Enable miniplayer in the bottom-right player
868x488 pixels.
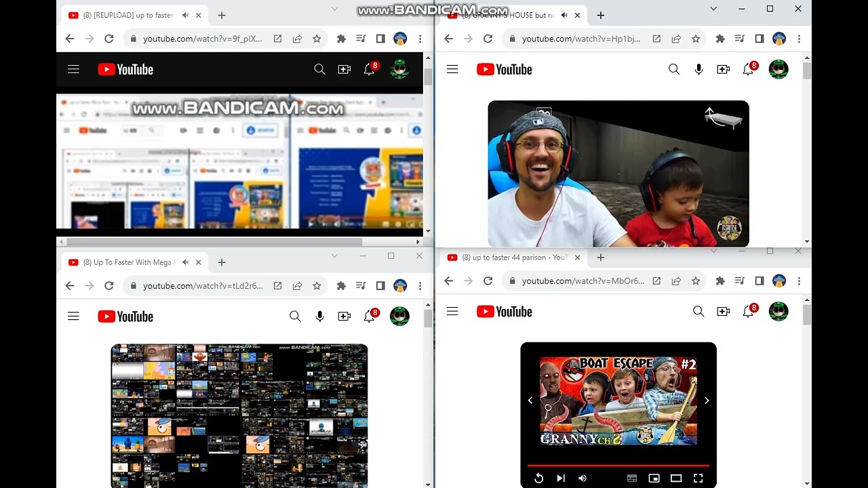(x=654, y=479)
